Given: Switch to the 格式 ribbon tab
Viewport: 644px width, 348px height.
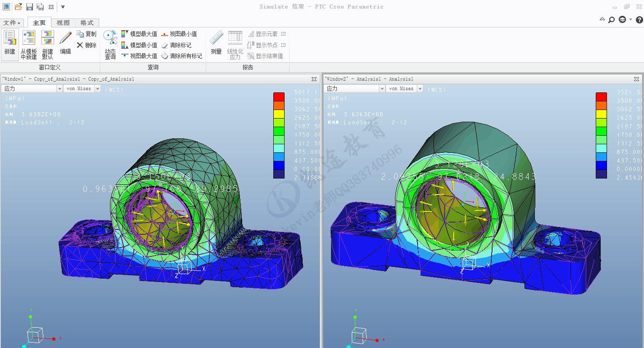Looking at the screenshot, I should (x=87, y=23).
